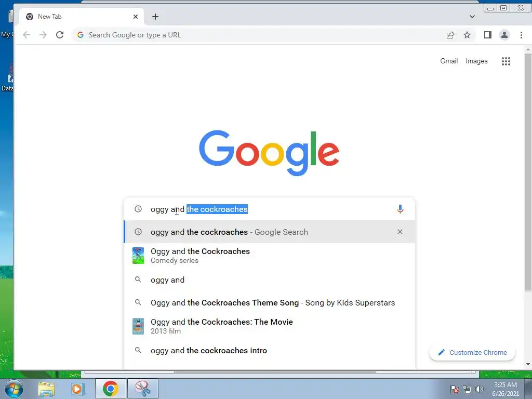Image resolution: width=532 pixels, height=399 pixels.
Task: Open the Images link
Action: pyautogui.click(x=476, y=61)
